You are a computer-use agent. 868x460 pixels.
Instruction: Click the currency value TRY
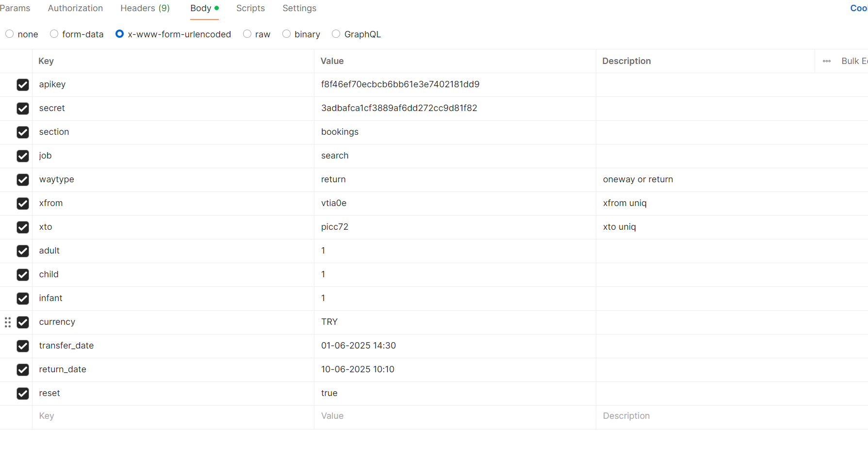[x=329, y=322]
